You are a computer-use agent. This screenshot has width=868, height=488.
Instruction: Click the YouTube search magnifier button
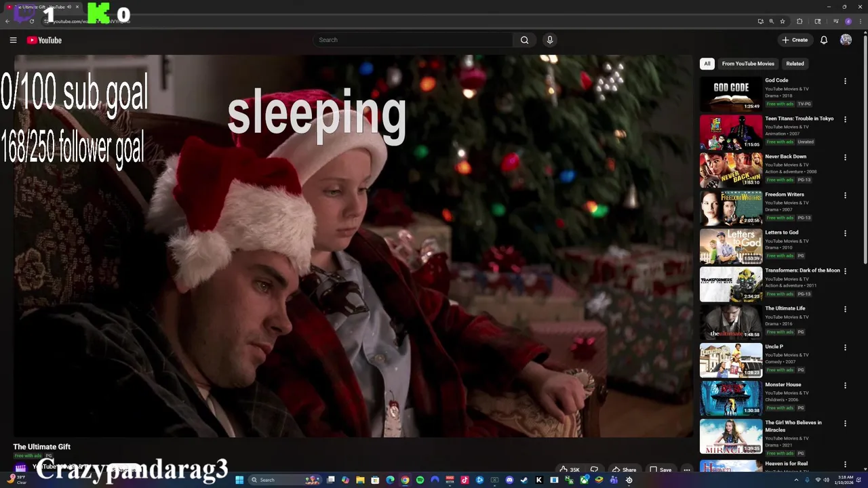pyautogui.click(x=524, y=40)
